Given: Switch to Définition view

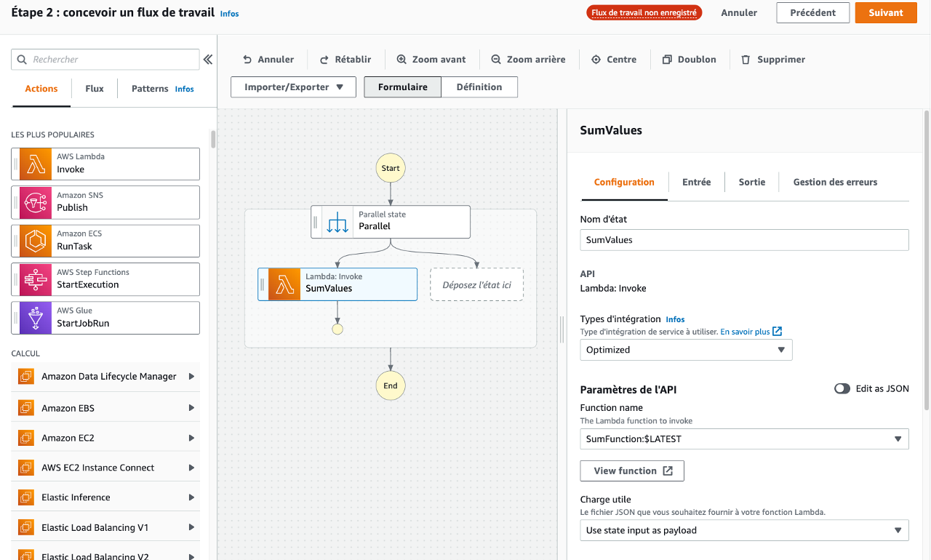Looking at the screenshot, I should [x=479, y=87].
